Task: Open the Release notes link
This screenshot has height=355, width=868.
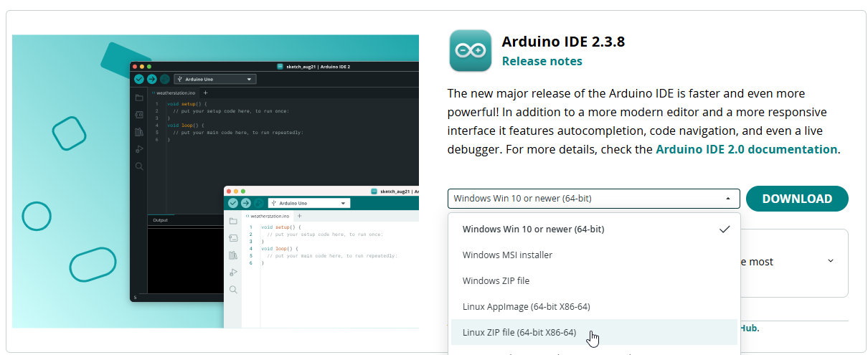Action: coord(542,61)
